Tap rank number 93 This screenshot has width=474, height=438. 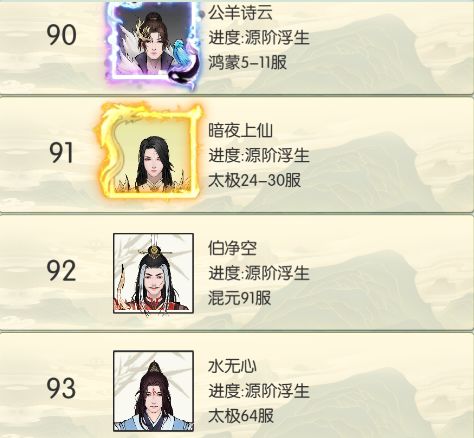(x=61, y=388)
